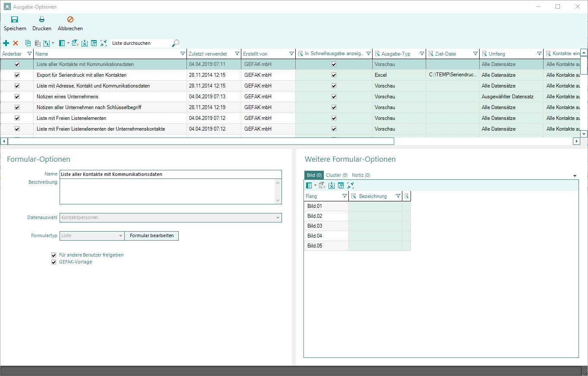Toggle the GEFAK-Vorlage checkbox
The height and width of the screenshot is (376, 588).
[54, 262]
